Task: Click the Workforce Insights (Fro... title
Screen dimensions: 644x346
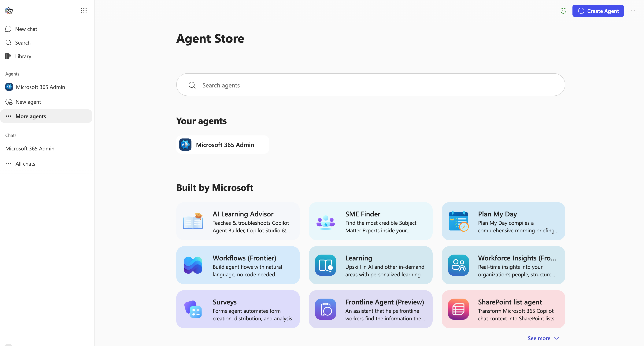Action: tap(517, 258)
